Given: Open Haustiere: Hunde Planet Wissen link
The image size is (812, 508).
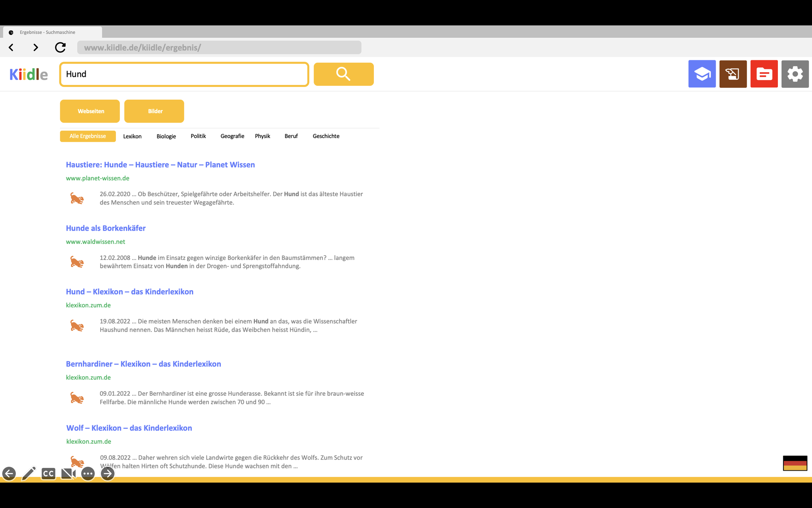Looking at the screenshot, I should [x=160, y=165].
